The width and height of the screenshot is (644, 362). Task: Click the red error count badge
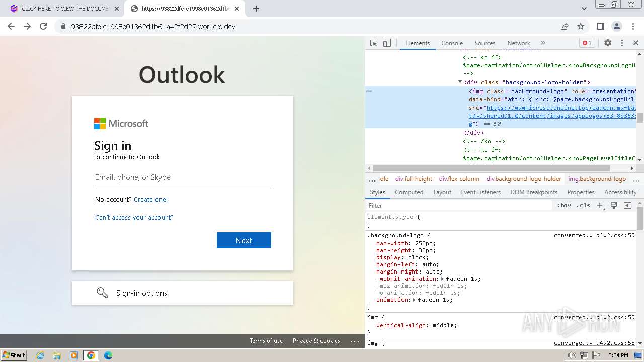tap(587, 43)
